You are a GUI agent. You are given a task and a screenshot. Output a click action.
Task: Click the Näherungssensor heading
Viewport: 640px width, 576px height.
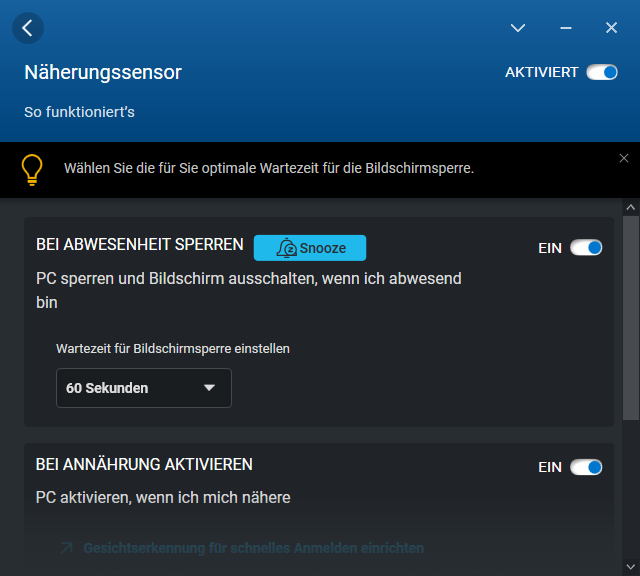[x=103, y=73]
